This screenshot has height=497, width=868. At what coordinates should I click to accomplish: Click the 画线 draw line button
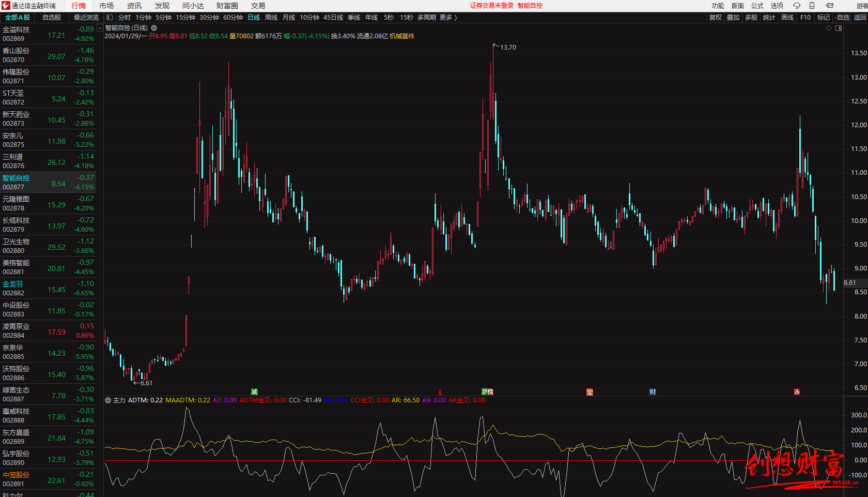point(787,18)
